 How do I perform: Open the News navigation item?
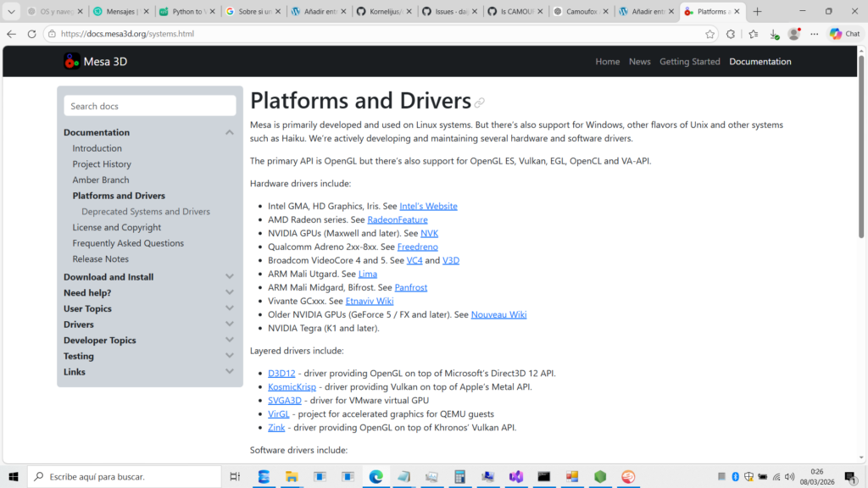pyautogui.click(x=639, y=62)
